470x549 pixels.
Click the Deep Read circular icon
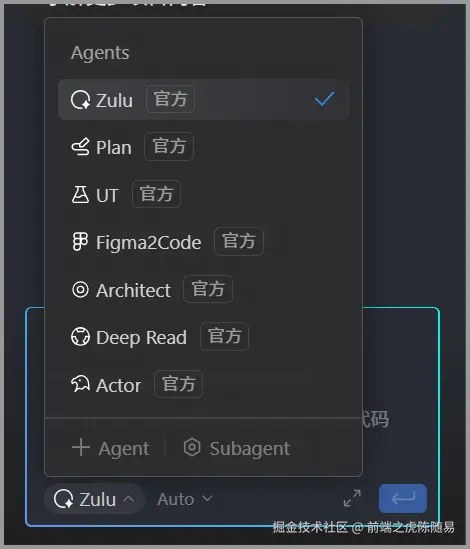coord(80,337)
